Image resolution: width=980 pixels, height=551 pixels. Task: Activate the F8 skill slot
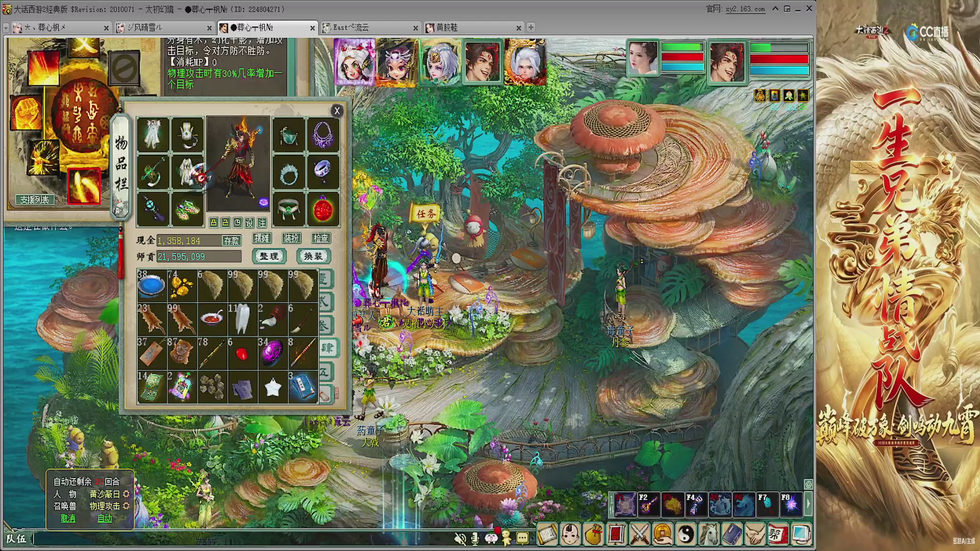tap(791, 505)
